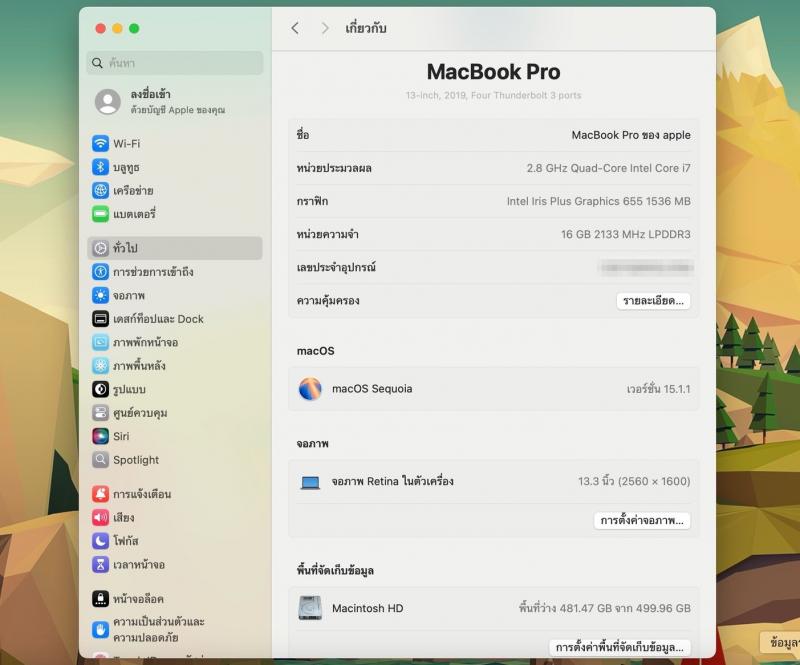
Task: Click the Macintosh HD drive icon
Action: [x=310, y=608]
